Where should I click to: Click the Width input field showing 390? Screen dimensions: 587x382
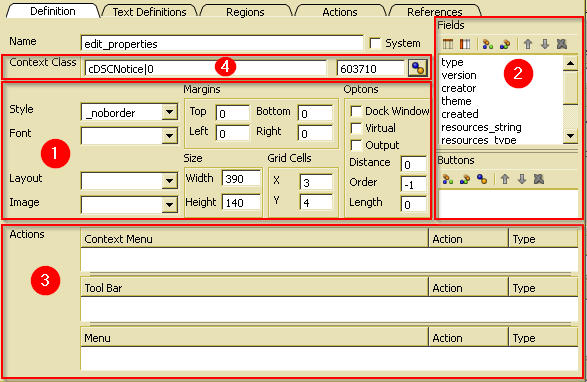point(241,179)
